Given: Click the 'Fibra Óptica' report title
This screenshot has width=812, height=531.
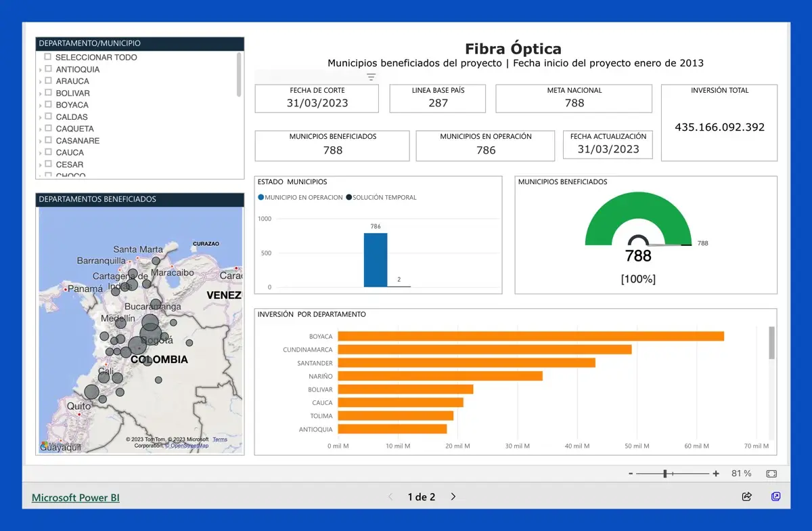Looking at the screenshot, I should 513,49.
